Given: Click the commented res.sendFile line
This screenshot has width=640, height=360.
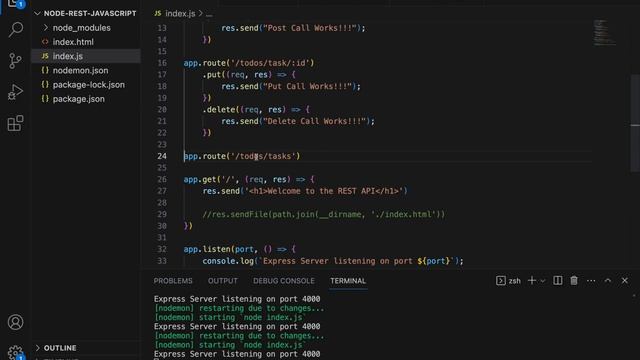Looking at the screenshot, I should (324, 214).
